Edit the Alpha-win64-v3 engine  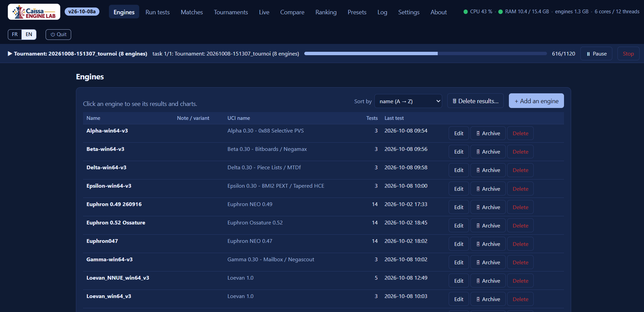pos(459,133)
